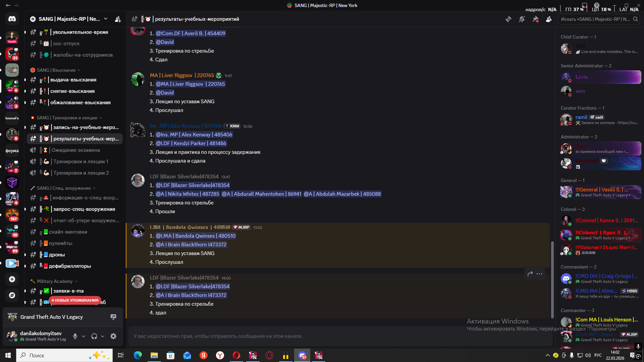This screenshot has width=644, height=362.
Task: Focus the server search field
Action: pos(596,19)
